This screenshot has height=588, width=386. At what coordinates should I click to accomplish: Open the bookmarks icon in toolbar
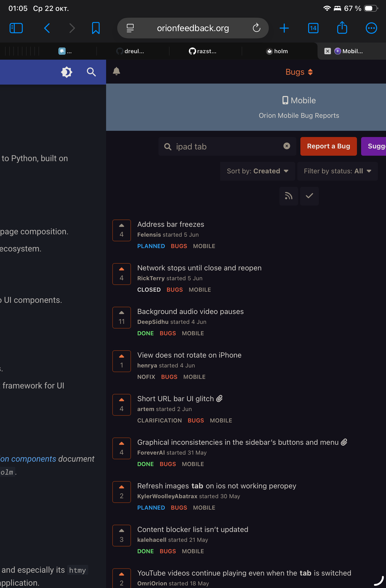click(x=96, y=28)
